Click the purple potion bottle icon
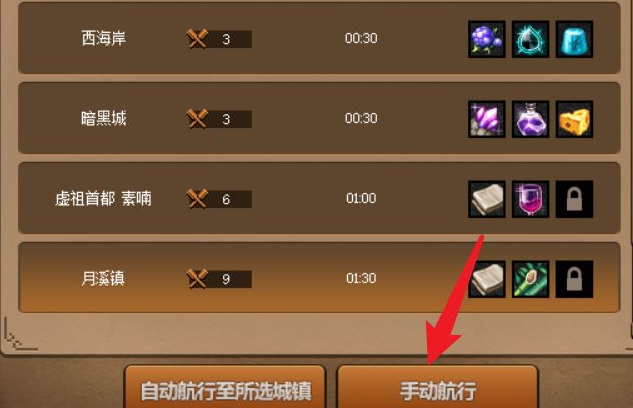The width and height of the screenshot is (633, 408). (x=530, y=119)
